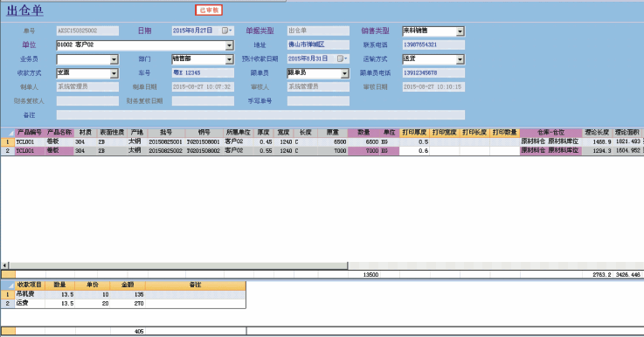Click the 制单人 field
The width and height of the screenshot is (644, 337).
87,86
